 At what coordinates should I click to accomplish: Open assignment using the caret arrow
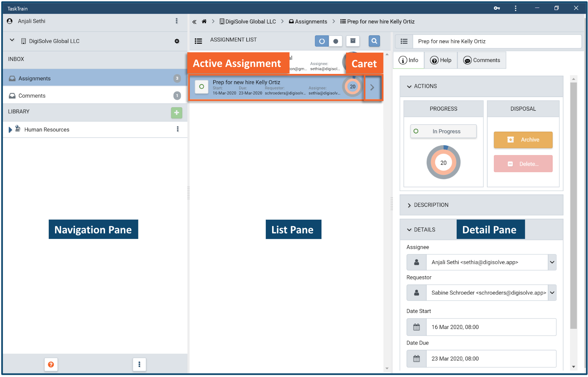(x=372, y=87)
